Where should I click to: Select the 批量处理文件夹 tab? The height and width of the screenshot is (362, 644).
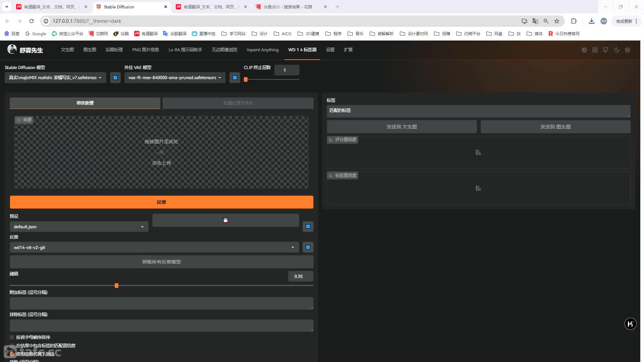(x=238, y=103)
